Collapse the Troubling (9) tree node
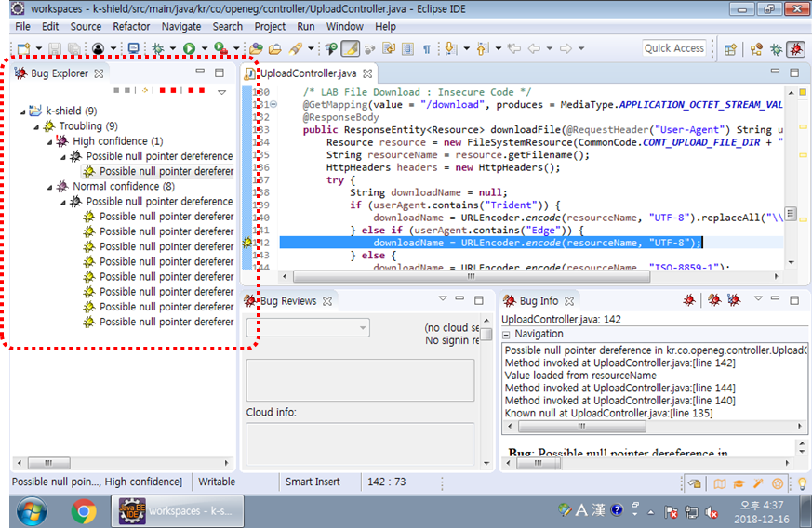This screenshot has width=812, height=528. pos(36,126)
